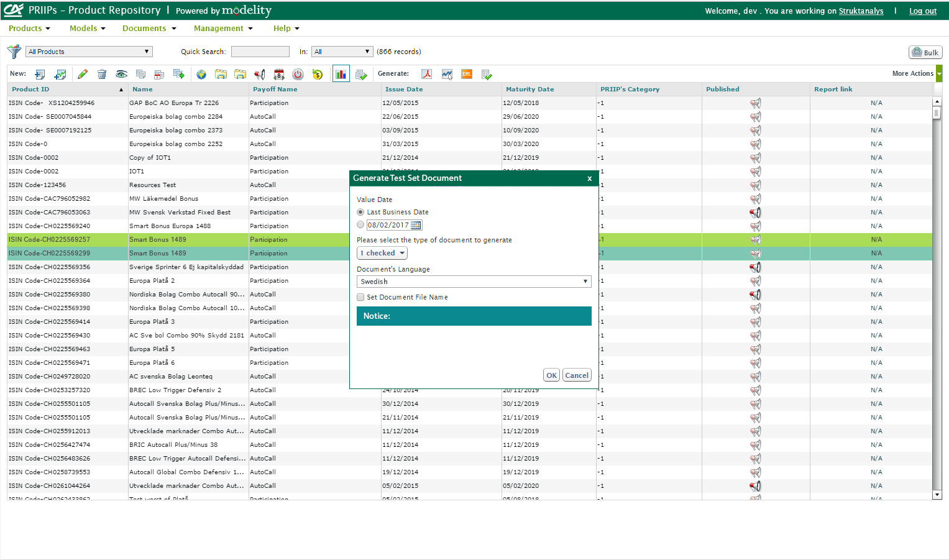Click the Generate XML icon
The height and width of the screenshot is (560, 949).
(467, 74)
